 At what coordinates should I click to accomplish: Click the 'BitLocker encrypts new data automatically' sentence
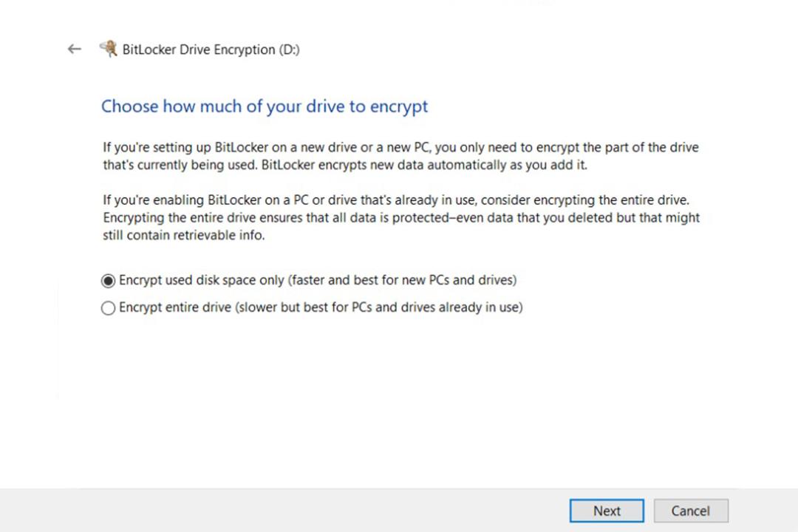(424, 165)
